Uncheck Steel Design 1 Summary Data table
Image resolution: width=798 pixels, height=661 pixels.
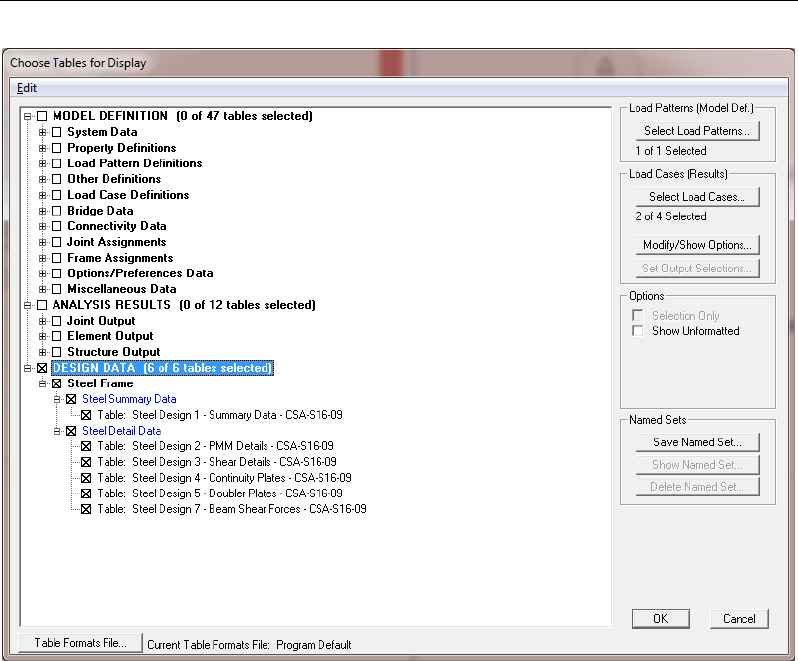click(86, 415)
